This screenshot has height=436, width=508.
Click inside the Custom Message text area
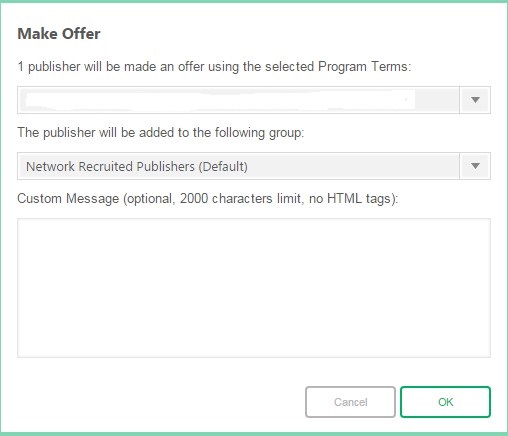[254, 288]
